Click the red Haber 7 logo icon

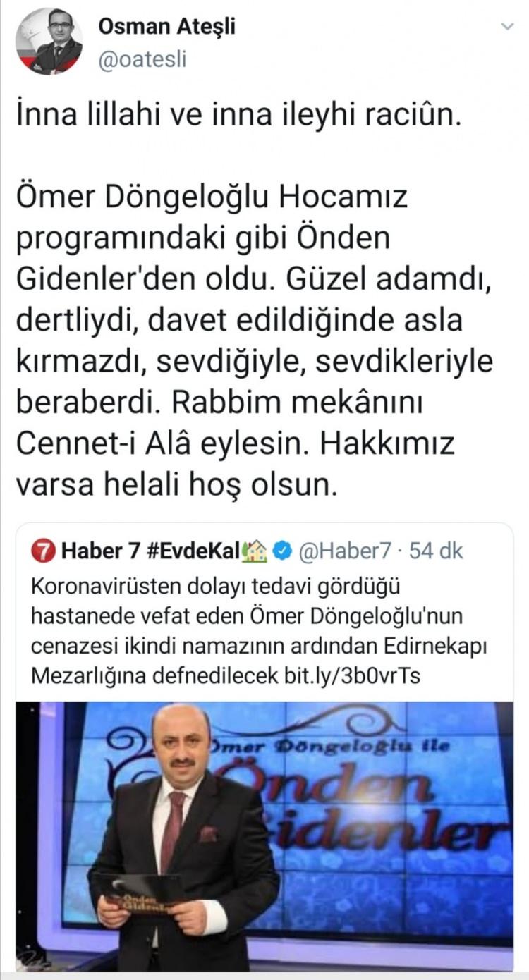tap(43, 551)
